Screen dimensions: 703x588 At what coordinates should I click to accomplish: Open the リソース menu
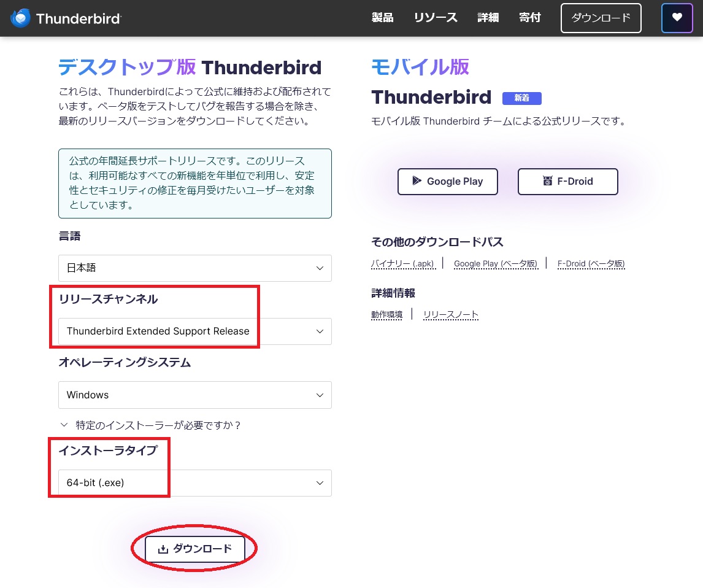(436, 18)
